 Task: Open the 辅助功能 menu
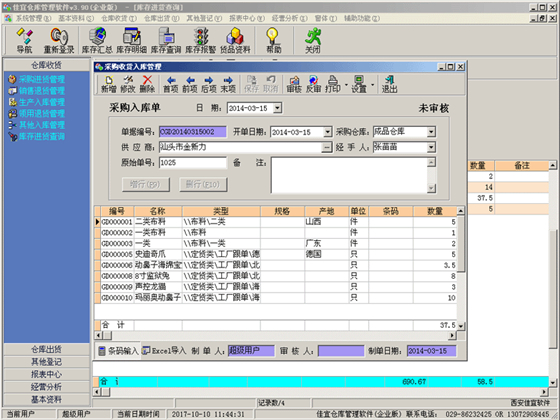pyautogui.click(x=362, y=18)
